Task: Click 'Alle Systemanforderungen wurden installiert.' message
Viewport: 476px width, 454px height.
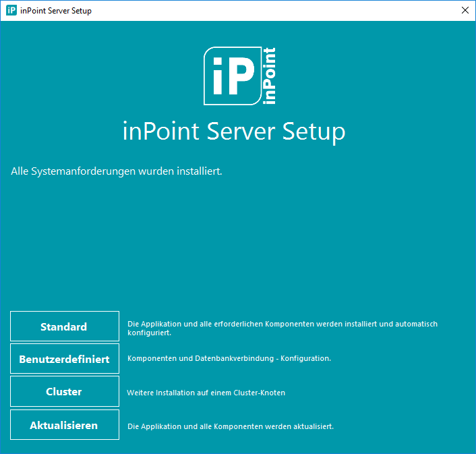Action: tap(117, 171)
